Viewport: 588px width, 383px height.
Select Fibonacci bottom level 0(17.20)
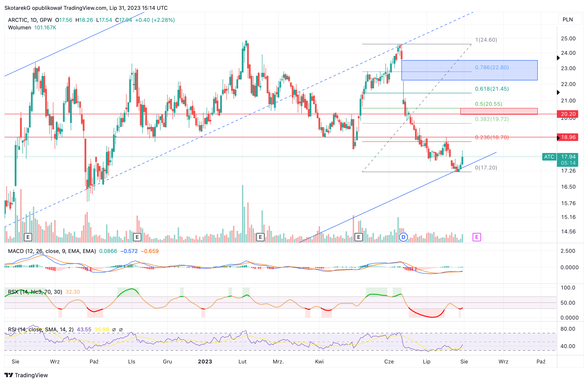(486, 167)
